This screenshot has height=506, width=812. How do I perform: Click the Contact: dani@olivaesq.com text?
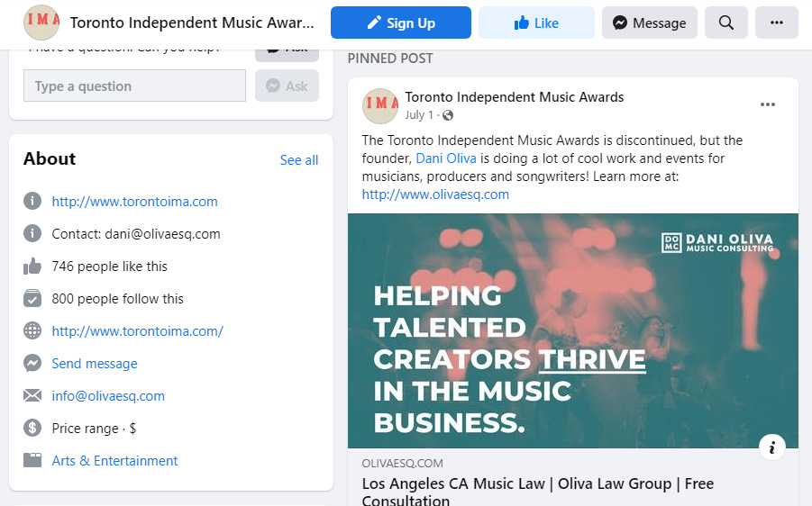click(x=136, y=234)
